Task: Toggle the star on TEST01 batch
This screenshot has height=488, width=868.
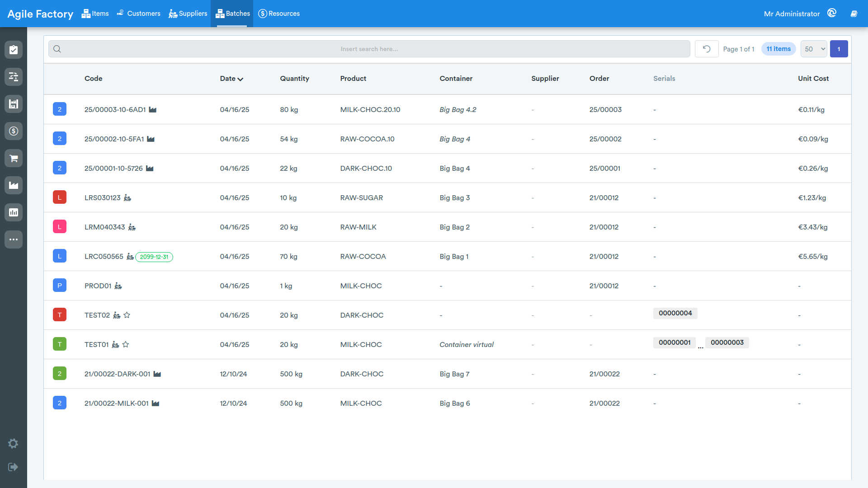Action: point(126,344)
